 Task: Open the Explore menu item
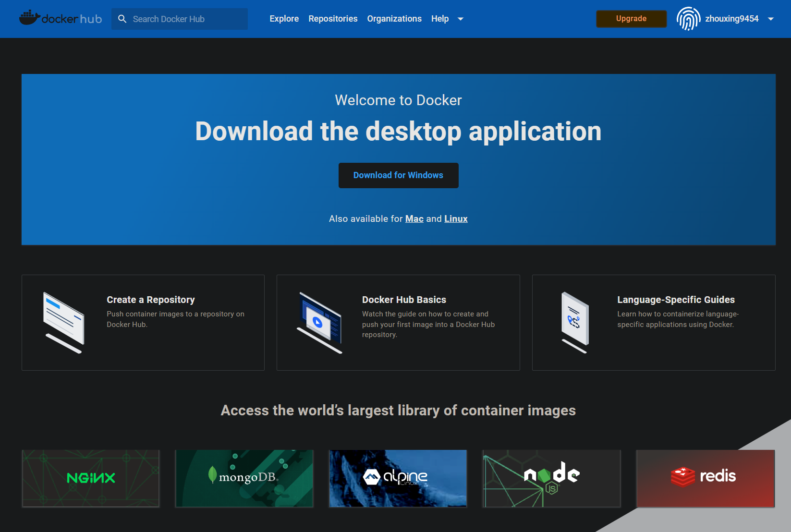pyautogui.click(x=284, y=19)
